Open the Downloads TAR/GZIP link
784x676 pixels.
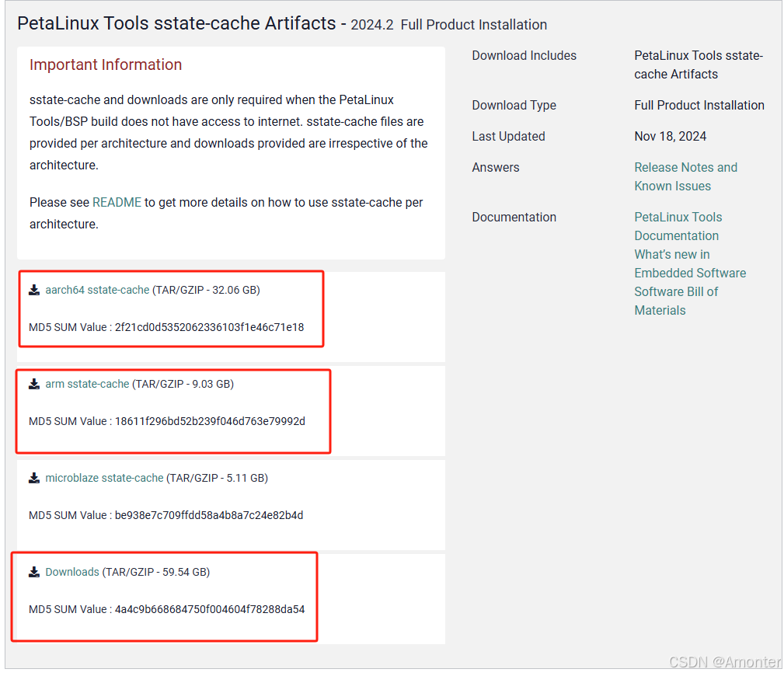point(72,572)
